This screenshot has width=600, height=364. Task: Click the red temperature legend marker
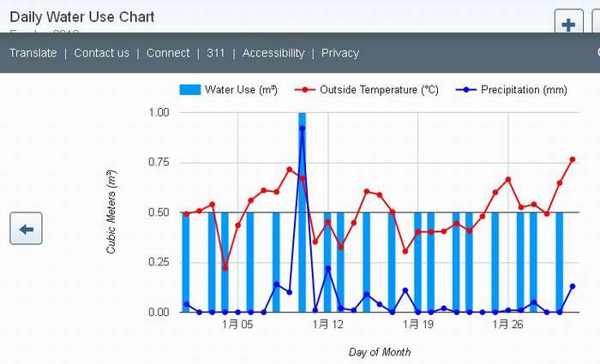[x=305, y=90]
